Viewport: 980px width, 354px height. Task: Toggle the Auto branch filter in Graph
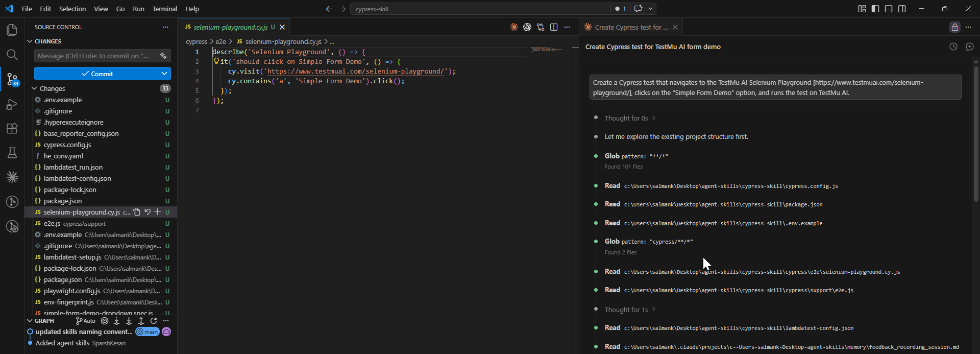coord(86,321)
